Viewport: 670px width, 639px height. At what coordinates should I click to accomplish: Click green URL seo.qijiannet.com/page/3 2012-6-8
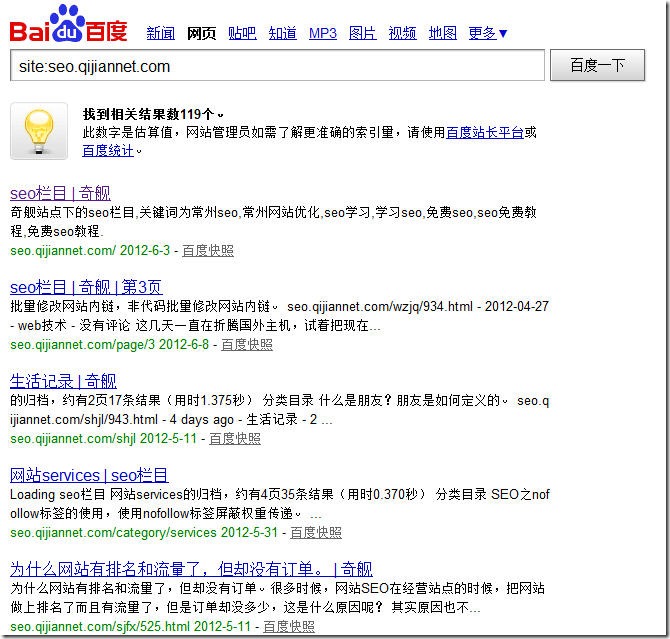coord(110,345)
